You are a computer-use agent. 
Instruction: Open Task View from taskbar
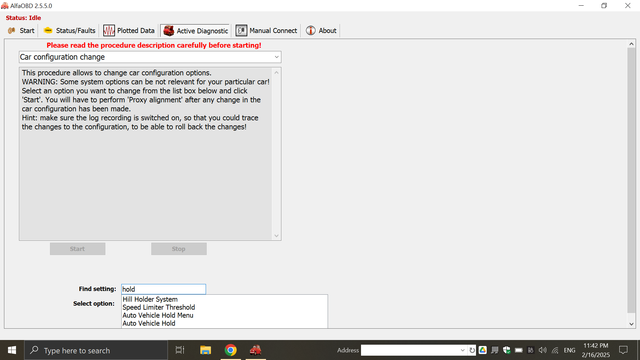click(180, 350)
